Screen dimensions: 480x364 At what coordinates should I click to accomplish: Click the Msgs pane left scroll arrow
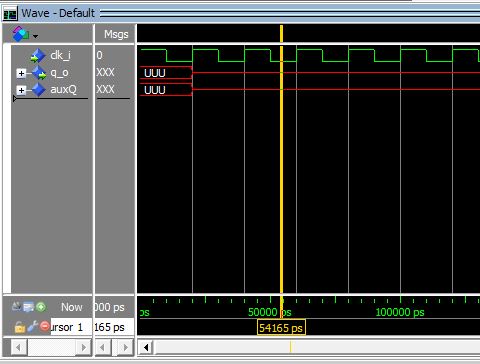point(103,348)
